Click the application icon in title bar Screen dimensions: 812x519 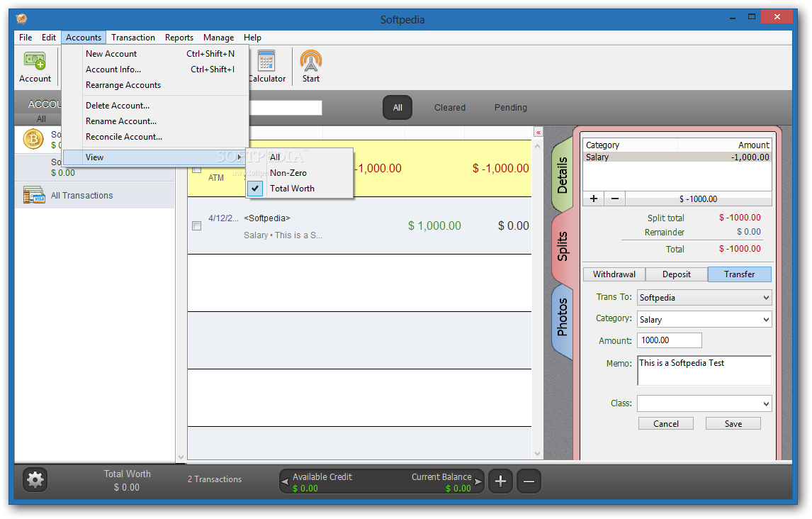[x=21, y=19]
